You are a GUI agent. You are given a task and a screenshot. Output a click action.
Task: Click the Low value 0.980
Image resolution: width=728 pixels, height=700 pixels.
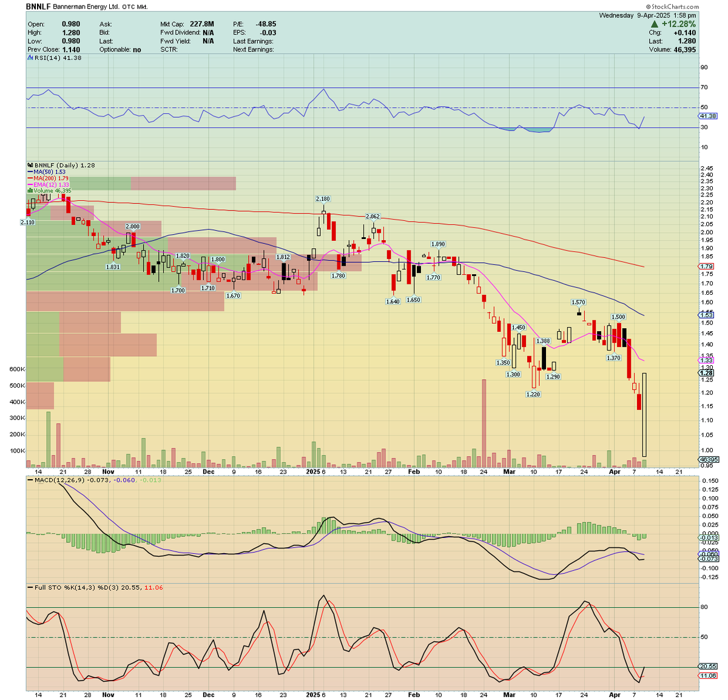70,41
